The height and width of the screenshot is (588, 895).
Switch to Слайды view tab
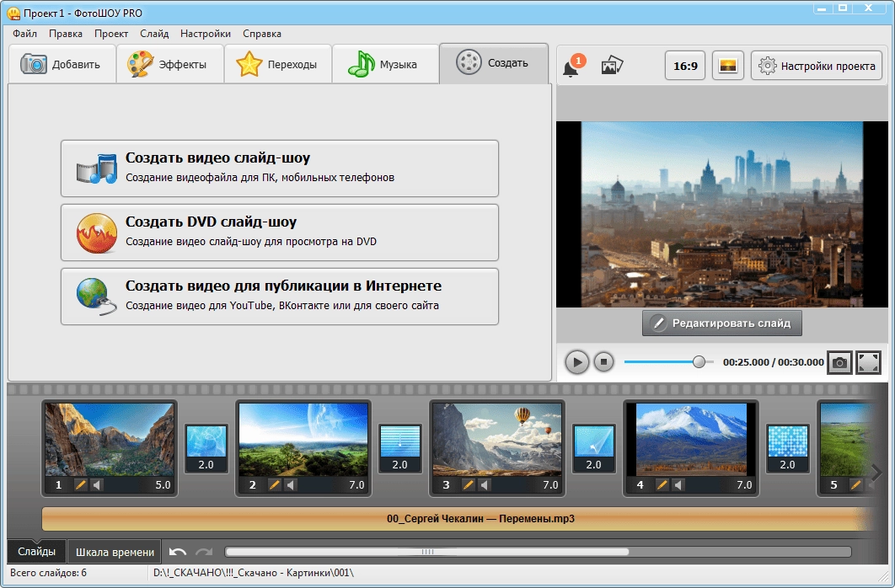(x=36, y=552)
